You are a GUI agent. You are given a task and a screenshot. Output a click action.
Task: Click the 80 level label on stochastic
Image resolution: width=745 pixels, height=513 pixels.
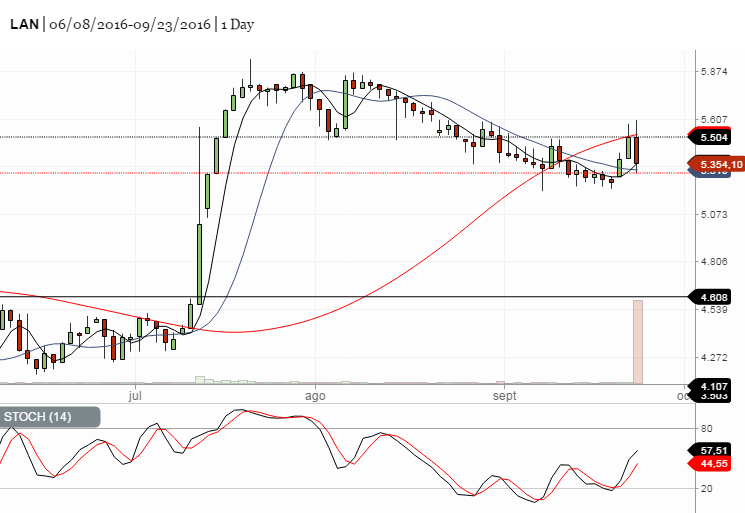click(x=707, y=428)
